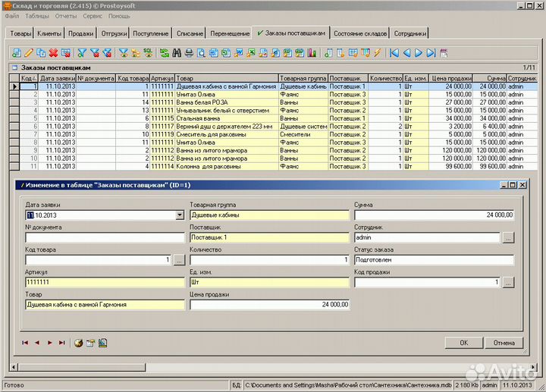Open the Отчеты menu
The height and width of the screenshot is (392, 546).
(x=66, y=15)
